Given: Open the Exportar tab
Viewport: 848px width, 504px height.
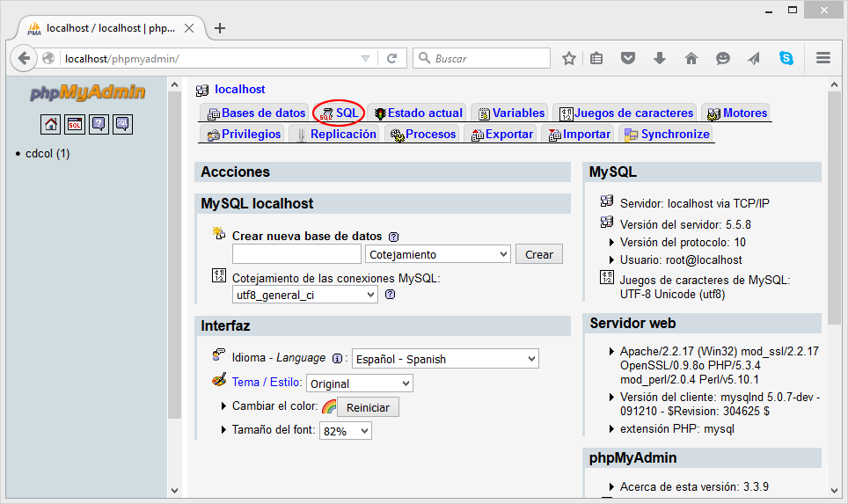Looking at the screenshot, I should point(502,134).
